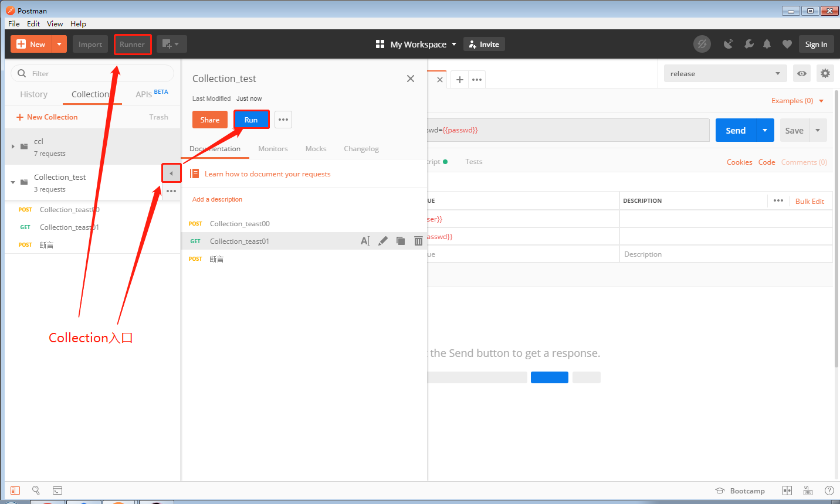The image size is (840, 504).
Task: Click the Import button
Action: 90,44
